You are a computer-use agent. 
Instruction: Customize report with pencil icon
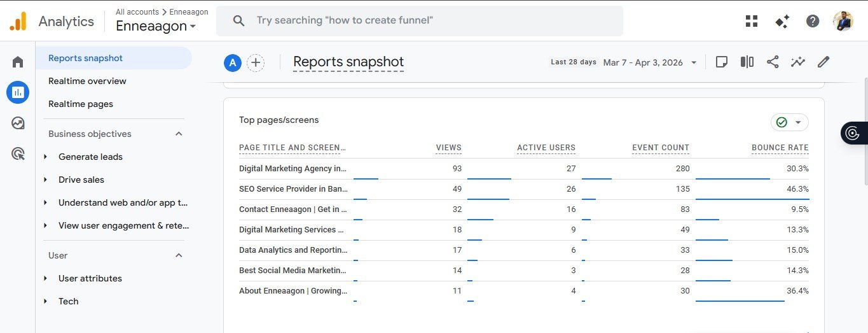tap(823, 62)
